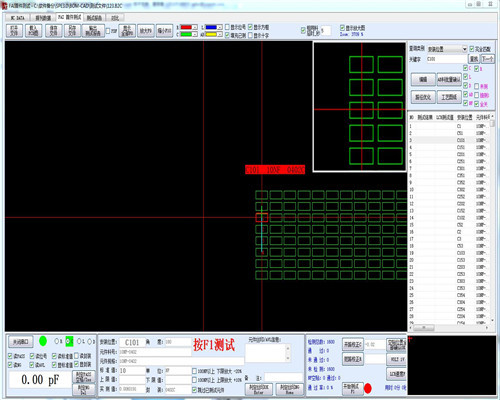Click the green status indicator circle

coord(43,341)
